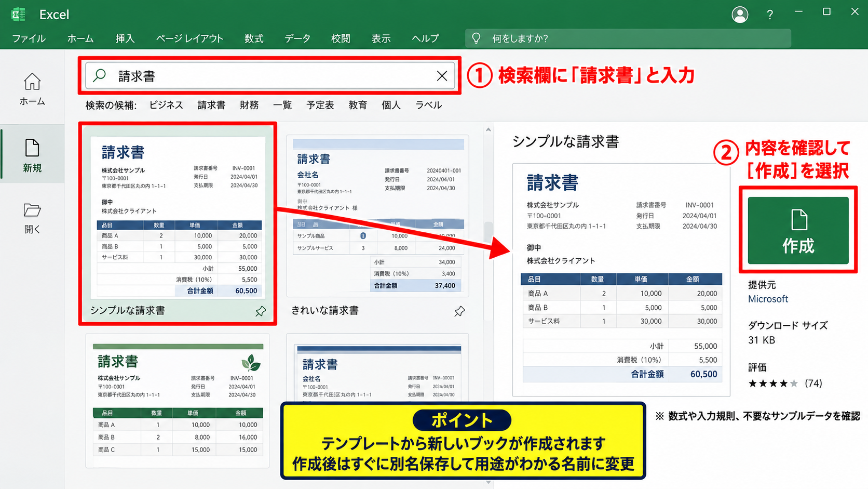Open the 挿入 ribbon tab

(x=125, y=38)
